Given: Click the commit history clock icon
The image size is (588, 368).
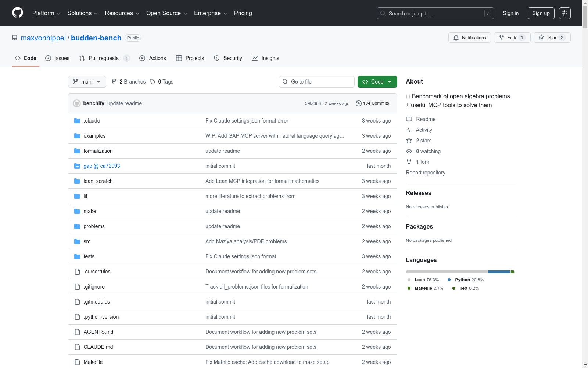Looking at the screenshot, I should (x=359, y=103).
